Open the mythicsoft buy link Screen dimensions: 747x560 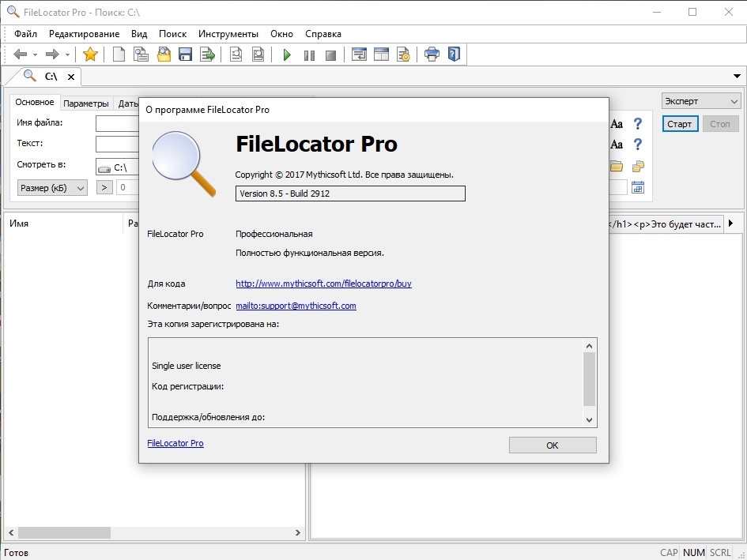[323, 284]
